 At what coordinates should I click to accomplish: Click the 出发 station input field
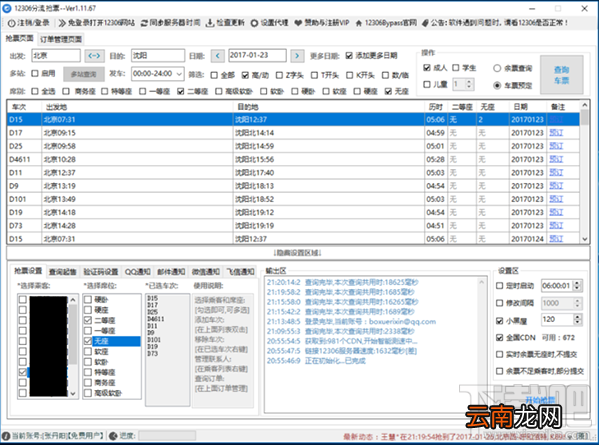pos(56,56)
